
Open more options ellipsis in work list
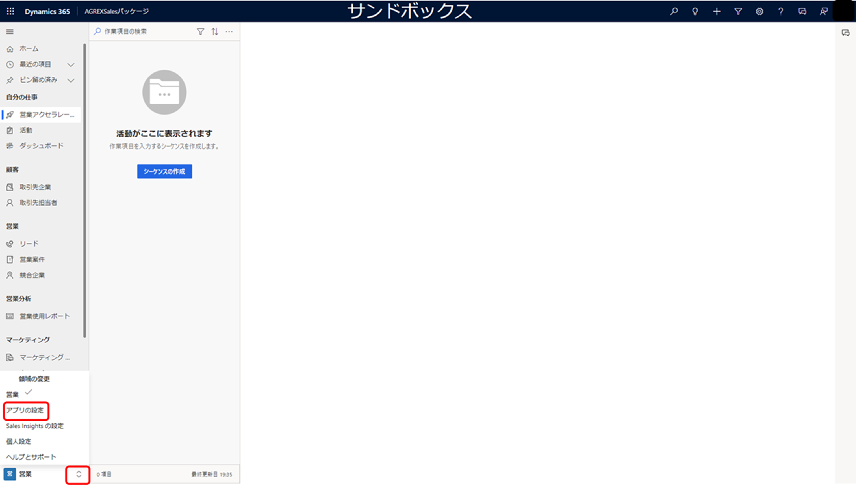(x=229, y=31)
